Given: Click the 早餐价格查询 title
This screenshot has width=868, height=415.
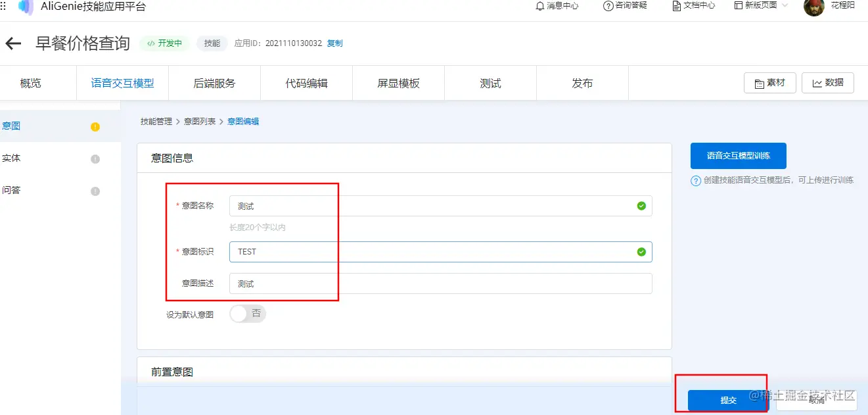Looking at the screenshot, I should coord(83,43).
